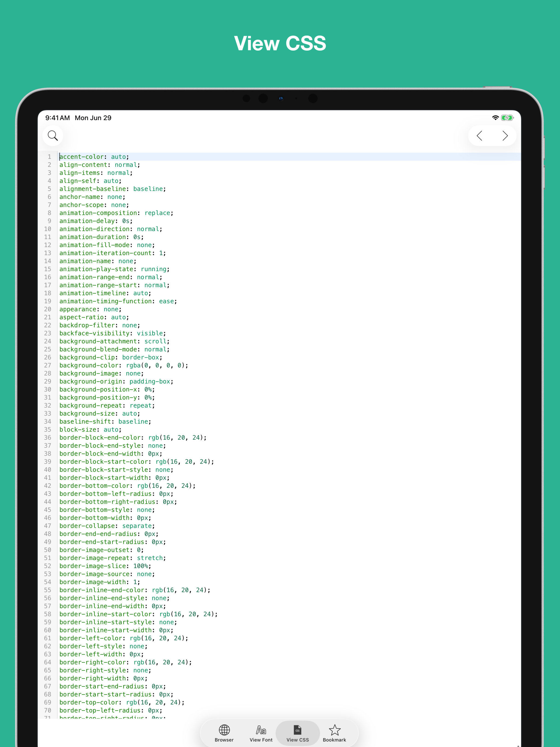Click 'border-image-width: 1;' line
560x747 pixels.
coord(100,582)
